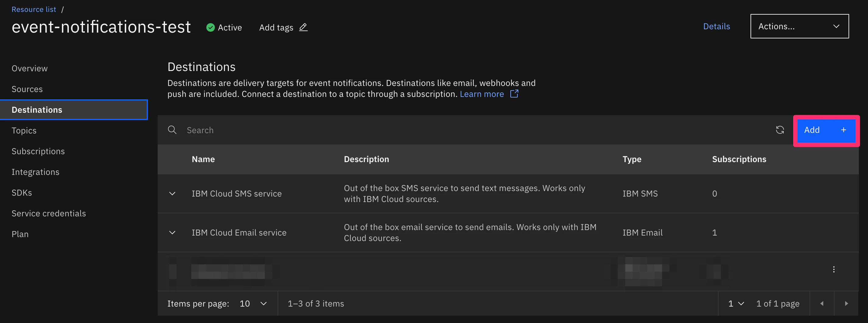
Task: Open the Overview section in the sidebar
Action: (x=30, y=68)
